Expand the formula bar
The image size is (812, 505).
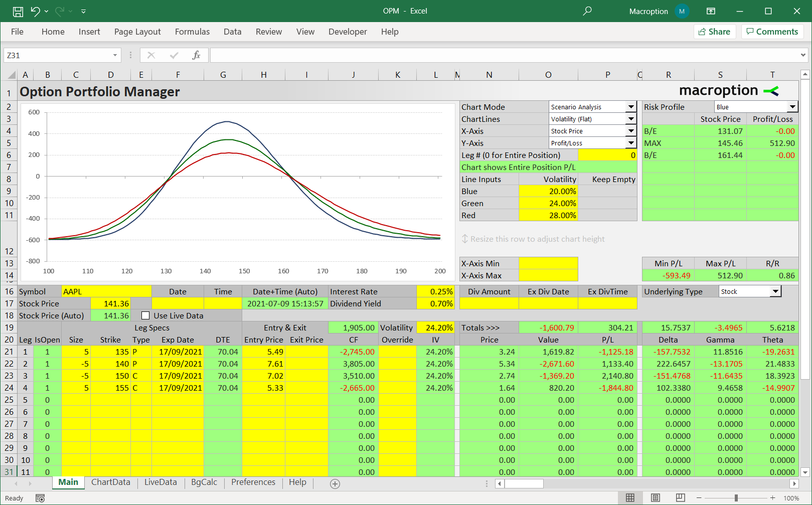(803, 55)
